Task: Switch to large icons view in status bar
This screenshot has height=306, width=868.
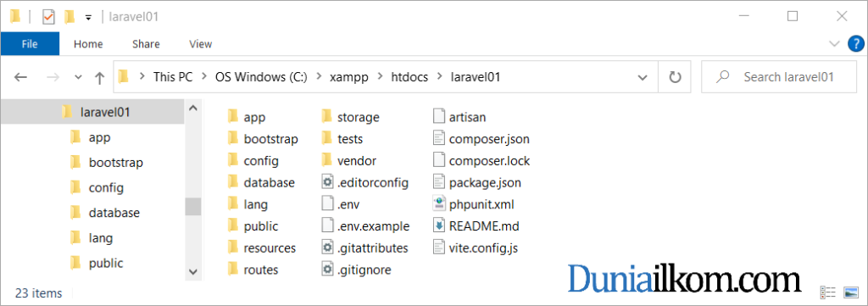Action: (x=850, y=292)
